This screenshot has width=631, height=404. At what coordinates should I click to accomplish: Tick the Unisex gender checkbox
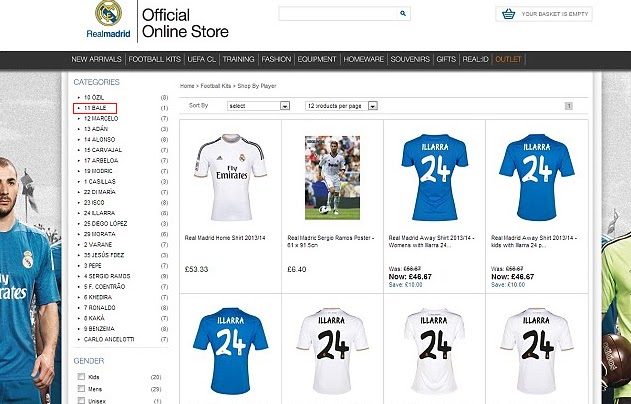[81, 400]
